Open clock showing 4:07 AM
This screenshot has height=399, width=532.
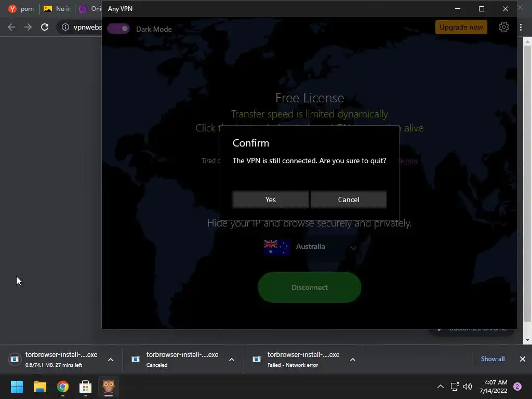tap(494, 387)
